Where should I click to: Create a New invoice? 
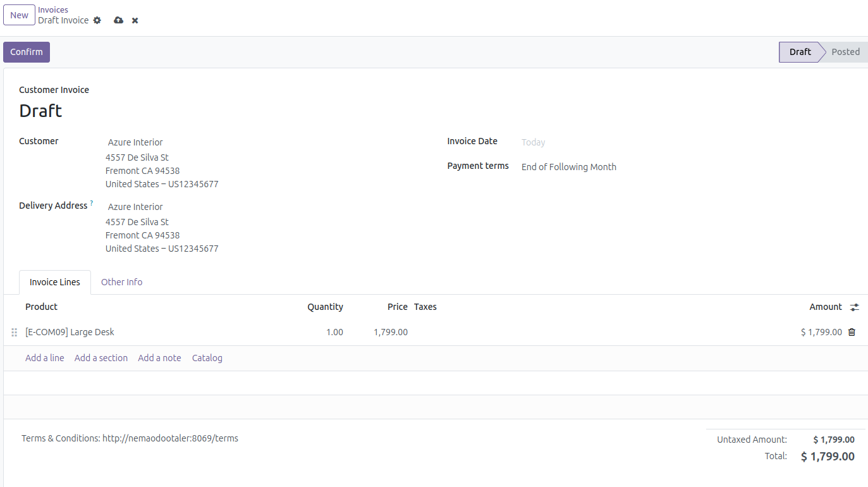(x=19, y=15)
